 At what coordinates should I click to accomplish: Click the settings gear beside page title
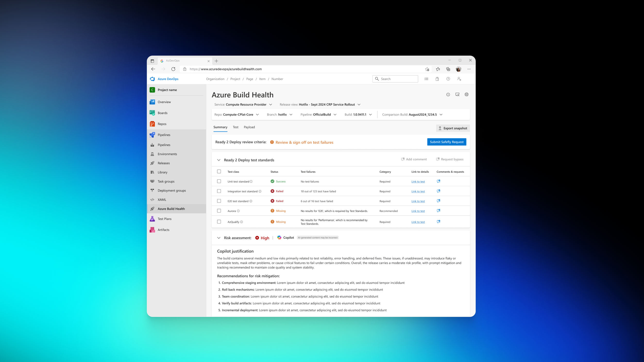point(467,94)
